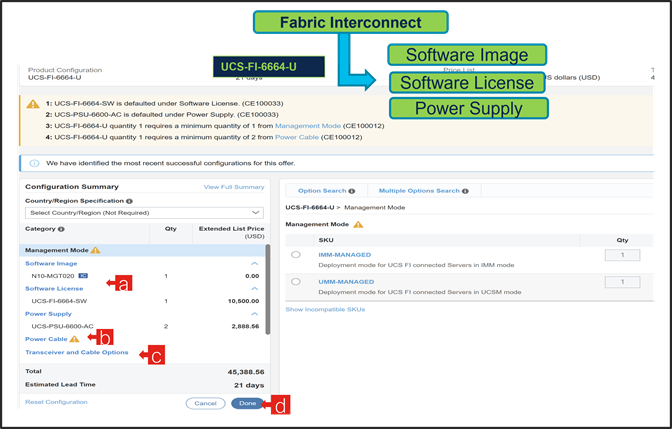Click the UMM-MANAGED quantity field
Viewport: 672px width, 429px height.
pos(622,282)
